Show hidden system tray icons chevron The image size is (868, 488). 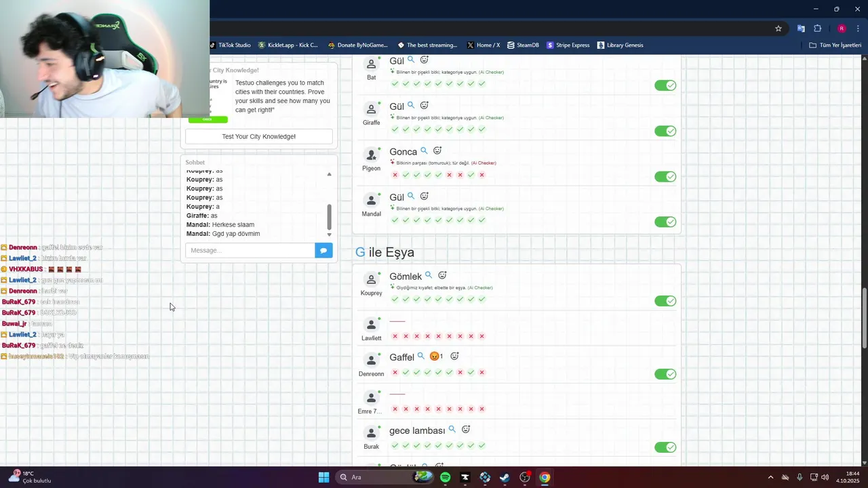(x=770, y=477)
